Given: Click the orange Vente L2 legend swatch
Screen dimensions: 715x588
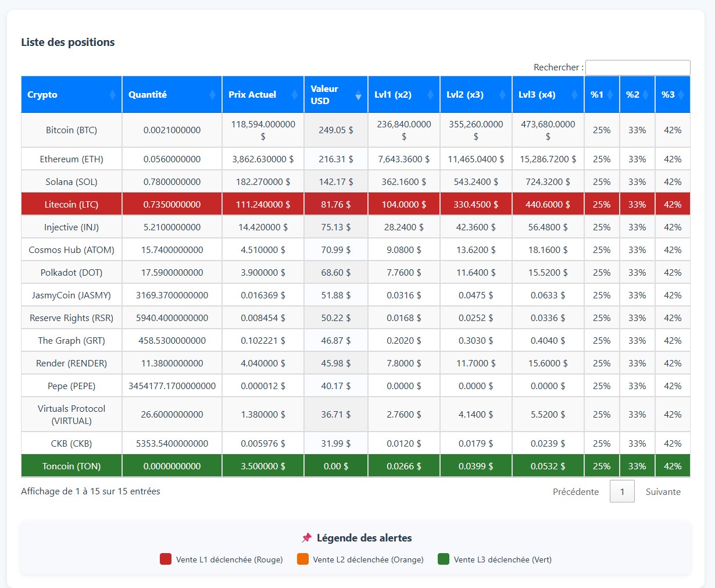Looking at the screenshot, I should [x=302, y=559].
